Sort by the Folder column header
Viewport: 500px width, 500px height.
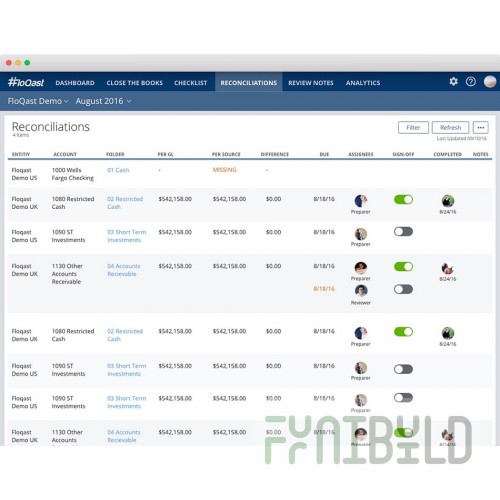(115, 154)
